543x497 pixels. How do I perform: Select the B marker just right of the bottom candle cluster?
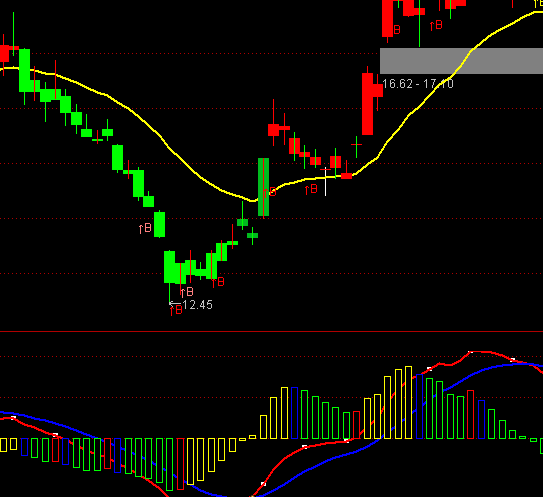coord(218,282)
